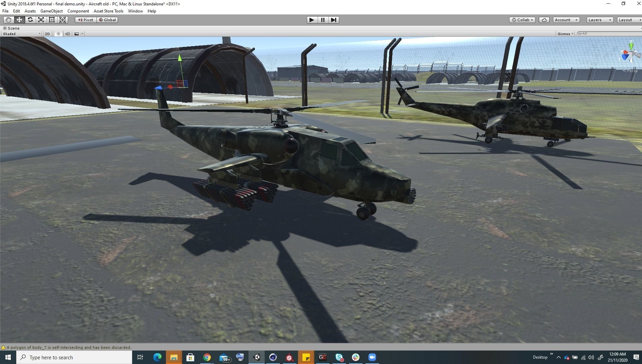Open the polygon self-intersecting warning message
Viewport: 642px width, 364px height.
[69, 347]
